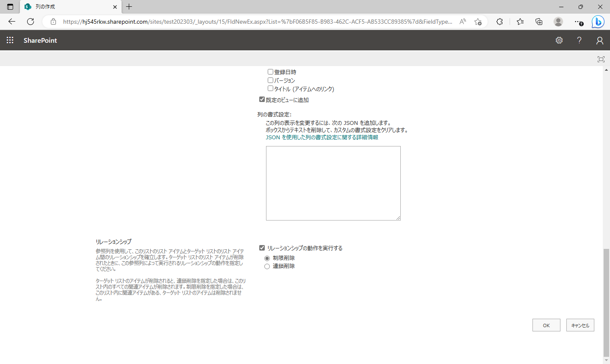
Task: Click the リレーションシップ section heading
Action: (x=114, y=242)
